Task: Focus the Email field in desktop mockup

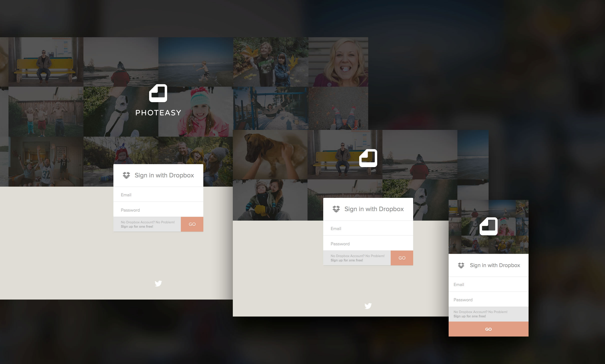Action: pyautogui.click(x=158, y=194)
